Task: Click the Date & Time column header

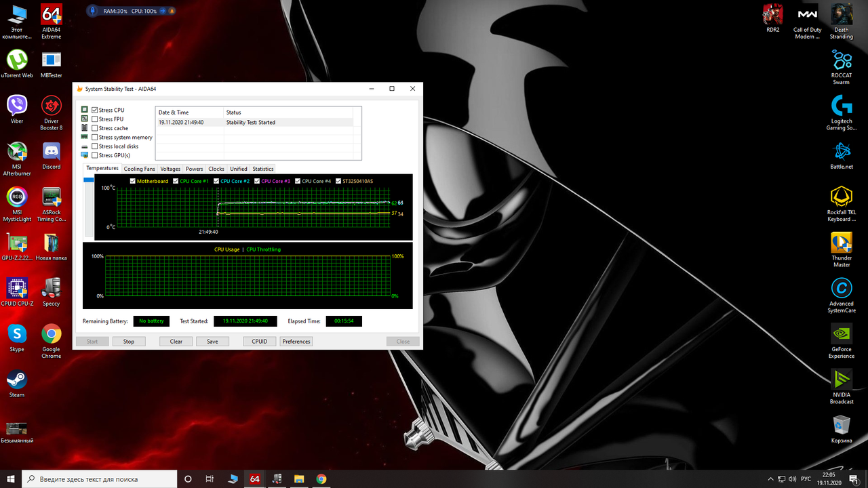Action: coord(190,113)
